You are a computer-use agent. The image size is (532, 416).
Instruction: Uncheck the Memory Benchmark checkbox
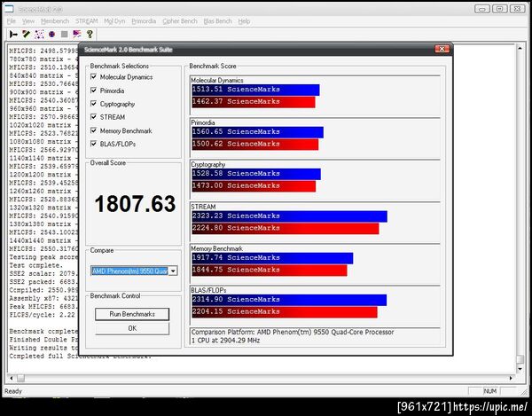[x=94, y=130]
